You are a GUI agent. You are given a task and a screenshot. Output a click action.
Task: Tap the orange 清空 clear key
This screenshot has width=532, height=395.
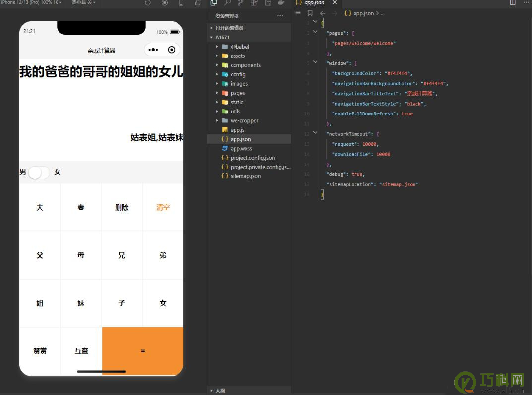pyautogui.click(x=163, y=208)
